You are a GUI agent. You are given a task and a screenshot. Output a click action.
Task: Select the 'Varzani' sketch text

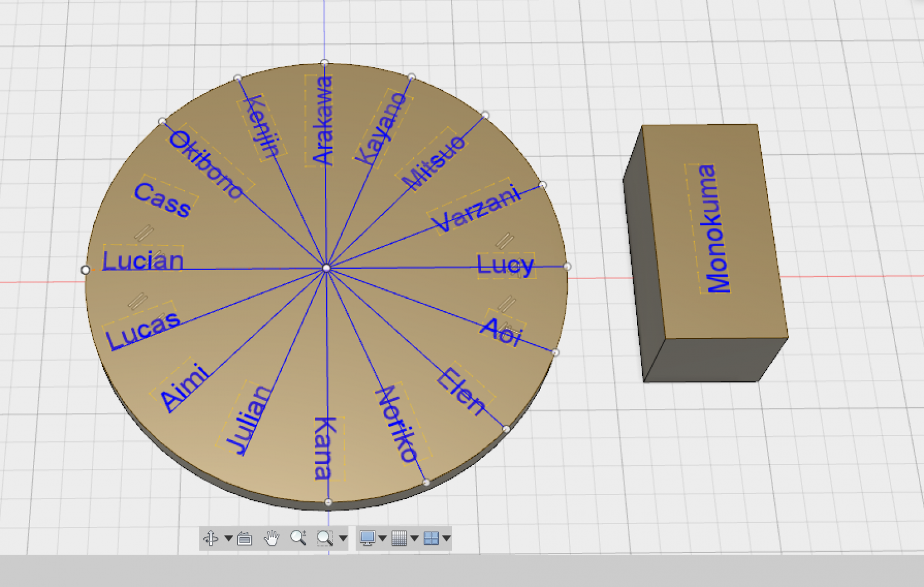click(478, 208)
